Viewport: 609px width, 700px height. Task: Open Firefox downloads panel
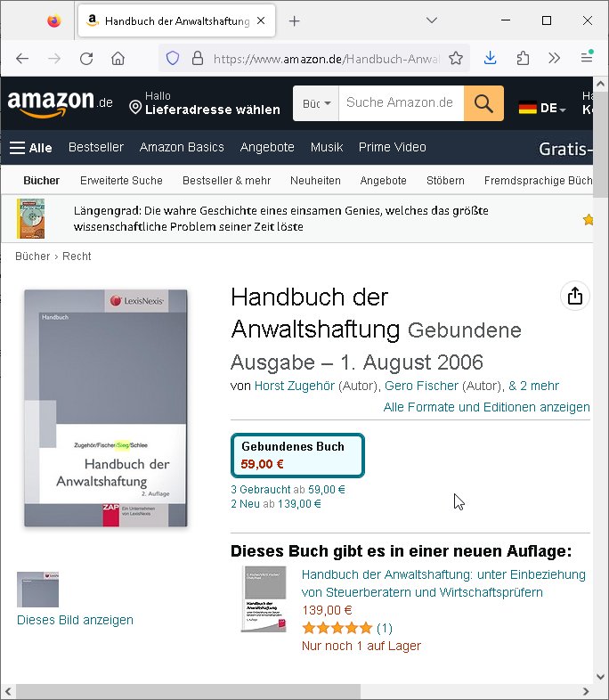tap(490, 58)
